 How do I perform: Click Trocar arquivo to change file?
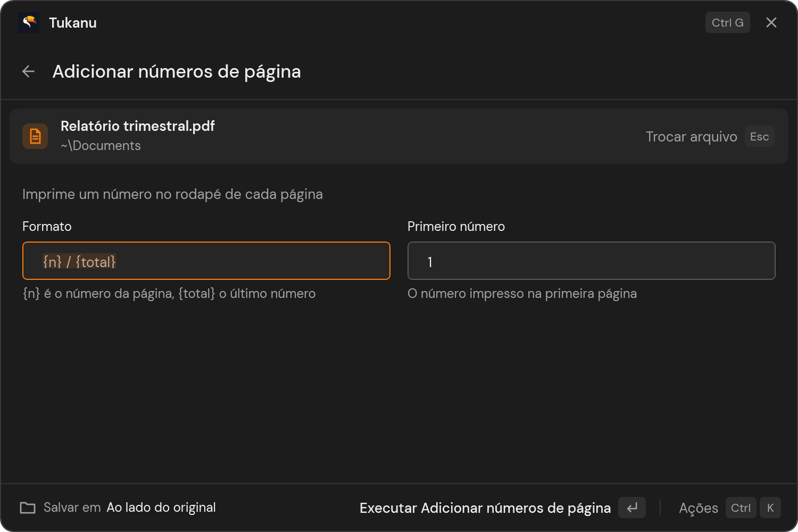click(x=692, y=137)
